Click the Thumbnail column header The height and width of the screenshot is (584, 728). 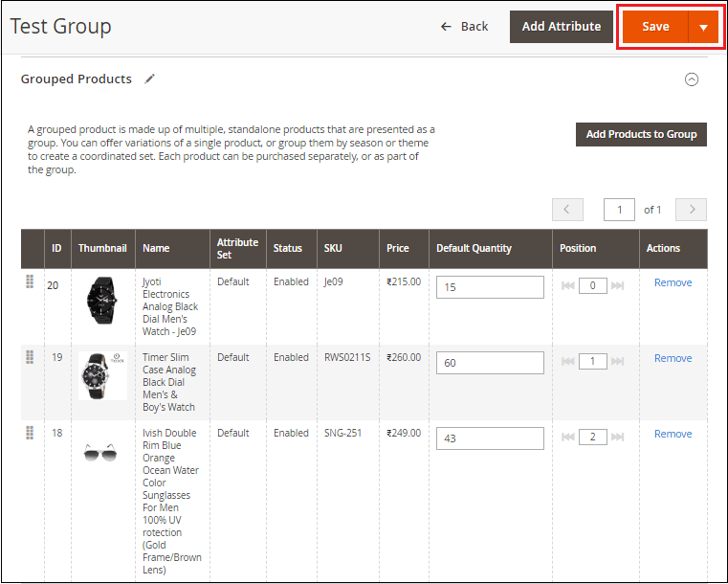(x=102, y=249)
